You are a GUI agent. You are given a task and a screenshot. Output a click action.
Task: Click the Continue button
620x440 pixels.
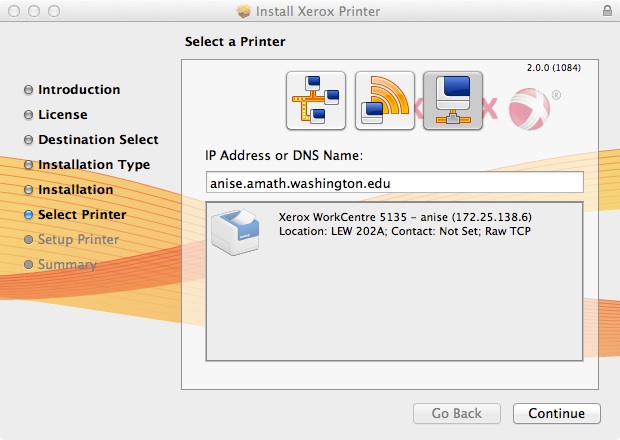(x=557, y=414)
